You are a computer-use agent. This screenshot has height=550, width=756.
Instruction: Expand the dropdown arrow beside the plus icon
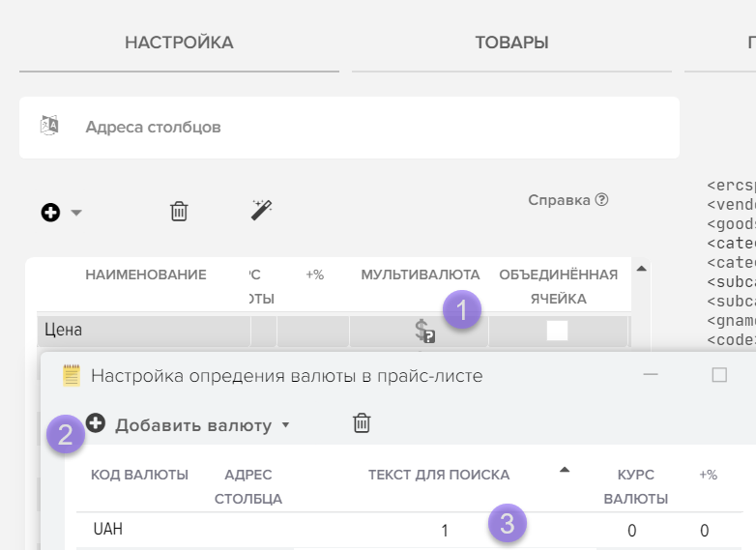pos(76,213)
